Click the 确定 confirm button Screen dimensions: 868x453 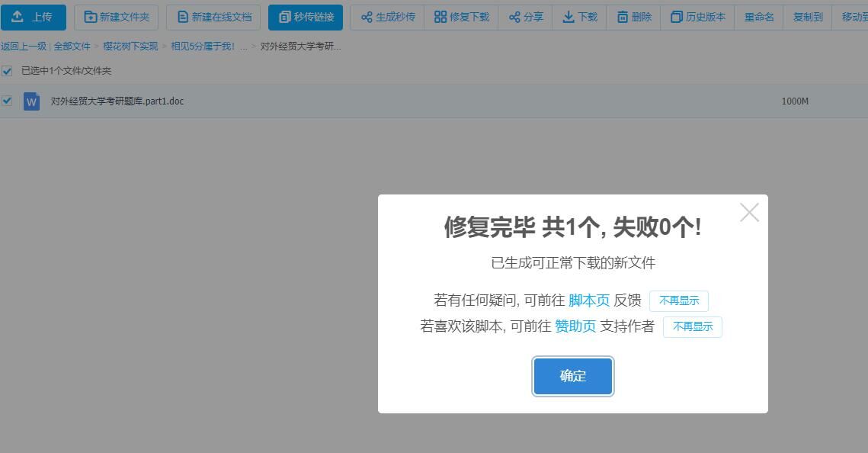(x=572, y=376)
